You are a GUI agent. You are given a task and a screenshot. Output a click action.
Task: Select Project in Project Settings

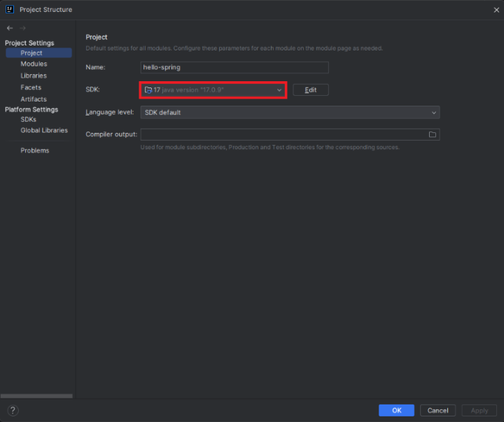[x=38, y=52]
